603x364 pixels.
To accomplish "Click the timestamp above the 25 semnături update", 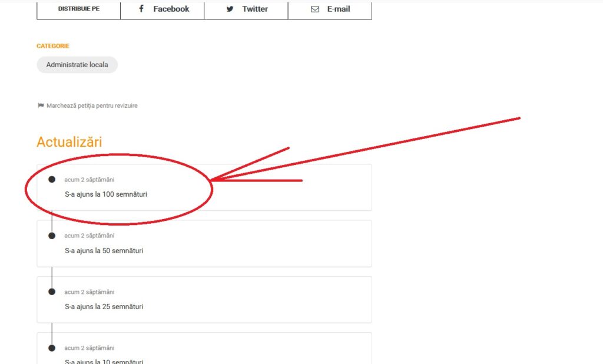I will point(90,292).
